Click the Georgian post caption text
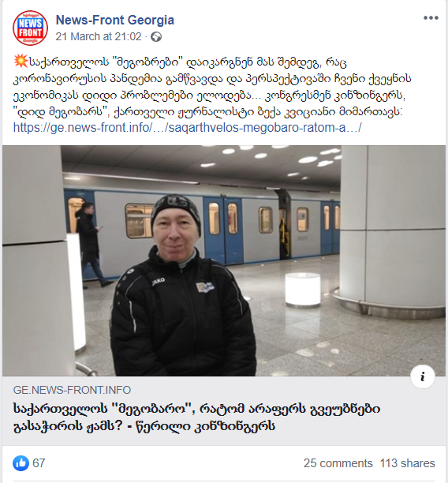The height and width of the screenshot is (483, 448). (212, 87)
